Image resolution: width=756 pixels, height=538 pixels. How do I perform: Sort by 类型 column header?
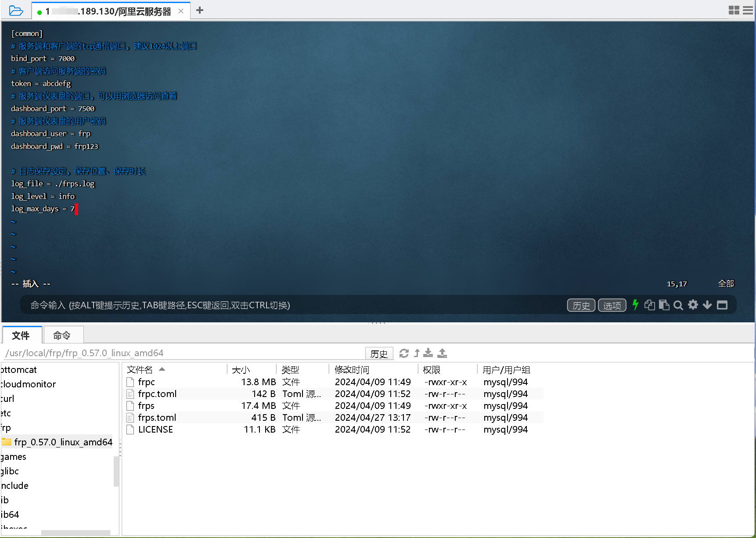tap(302, 370)
